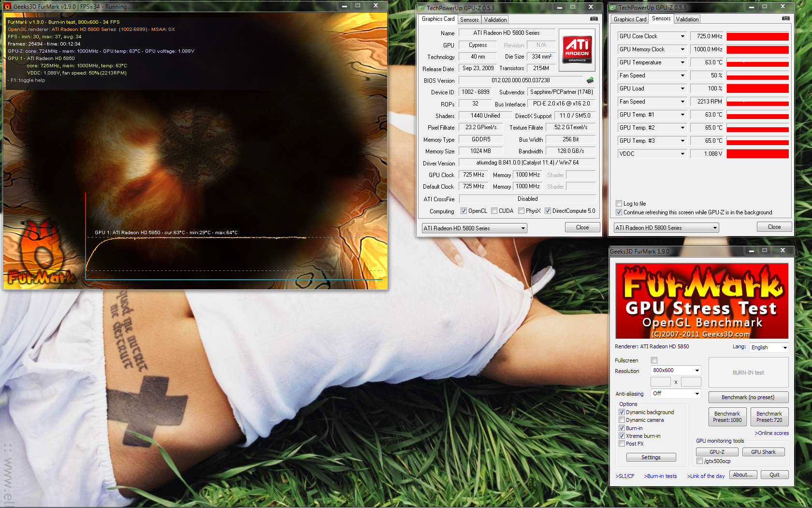Open the About dialog in FurMark
This screenshot has height=508, width=812.
743,475
